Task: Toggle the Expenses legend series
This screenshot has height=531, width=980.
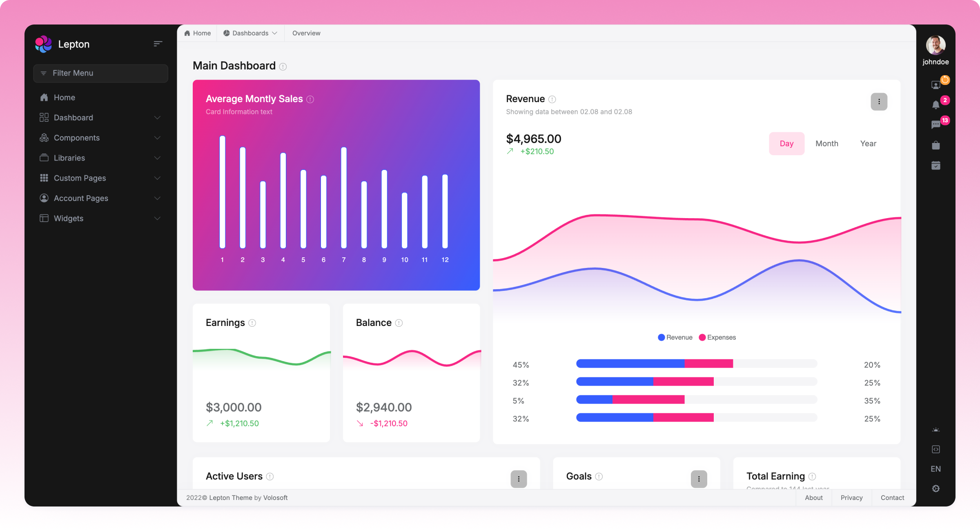Action: click(x=717, y=337)
